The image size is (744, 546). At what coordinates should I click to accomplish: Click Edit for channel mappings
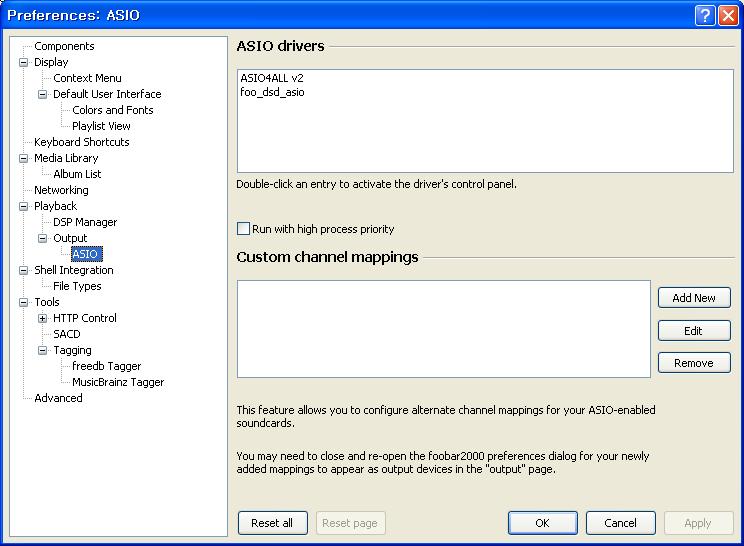[x=694, y=331]
